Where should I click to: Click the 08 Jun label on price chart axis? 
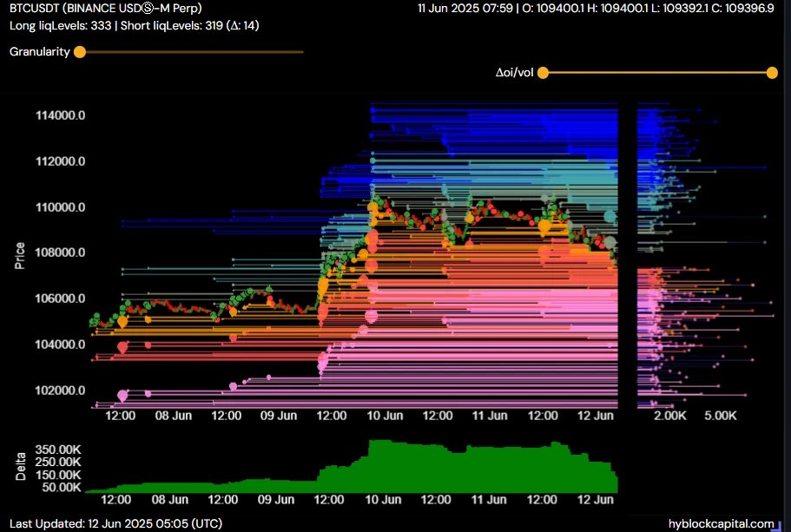click(x=173, y=416)
